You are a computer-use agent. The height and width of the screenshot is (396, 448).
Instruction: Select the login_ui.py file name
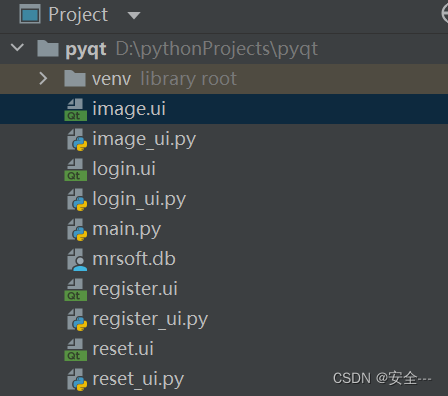tap(139, 200)
